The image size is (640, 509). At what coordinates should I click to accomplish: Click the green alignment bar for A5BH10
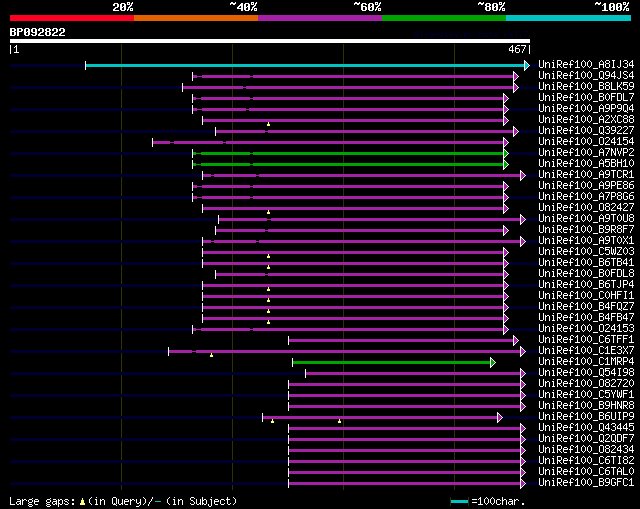tap(349, 164)
